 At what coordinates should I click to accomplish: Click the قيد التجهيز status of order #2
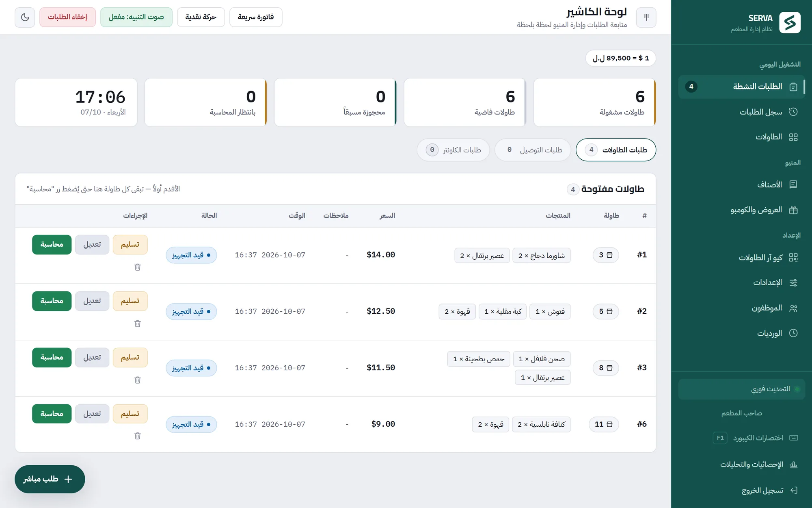click(x=191, y=312)
